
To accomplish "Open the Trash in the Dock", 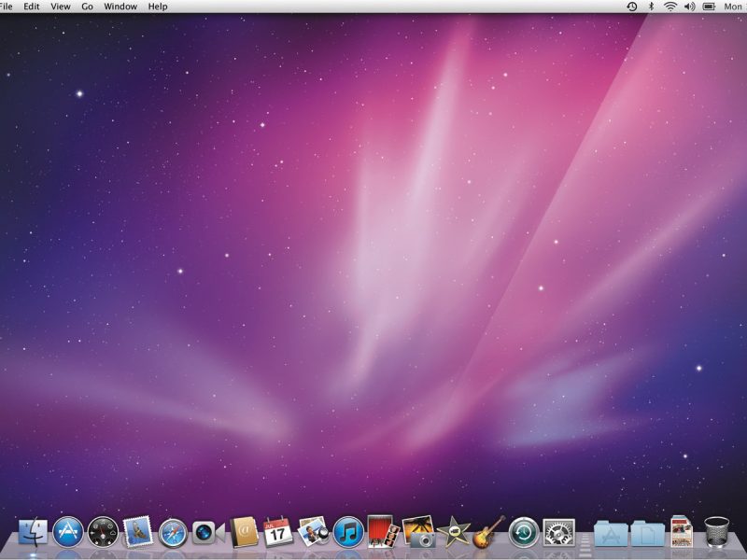I will [717, 532].
